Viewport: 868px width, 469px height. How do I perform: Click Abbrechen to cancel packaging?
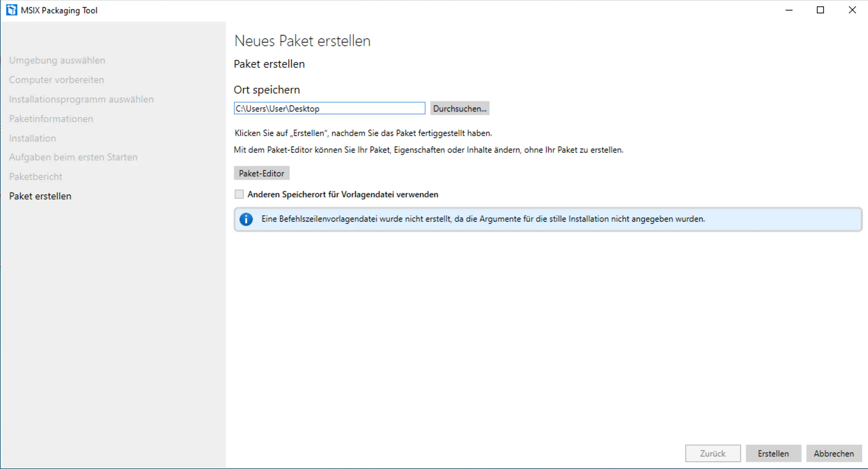(x=834, y=453)
